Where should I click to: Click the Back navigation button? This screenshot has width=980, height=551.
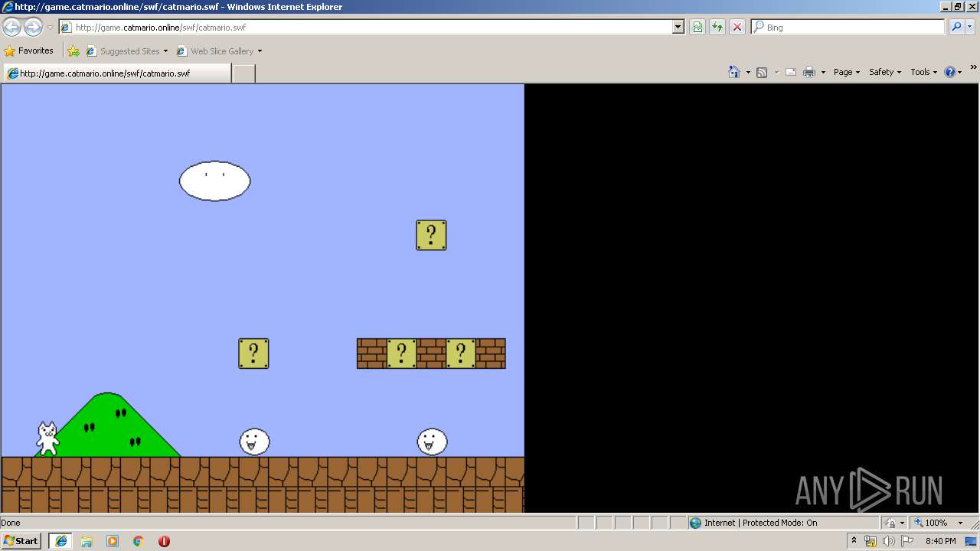coord(12,28)
